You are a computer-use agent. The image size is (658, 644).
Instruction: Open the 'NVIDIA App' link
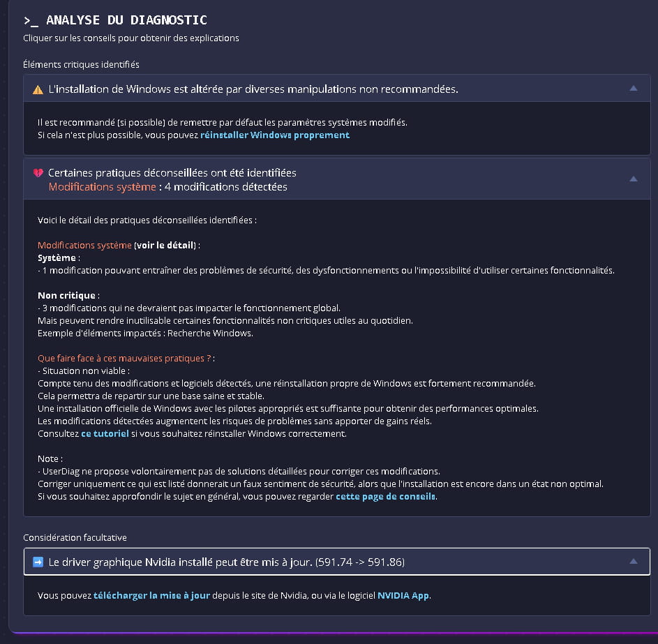(403, 596)
